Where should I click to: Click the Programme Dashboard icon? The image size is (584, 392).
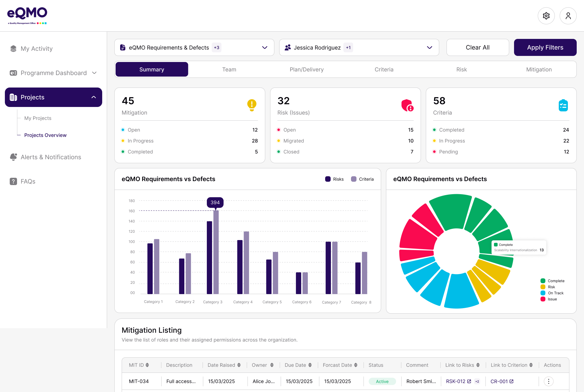point(13,73)
